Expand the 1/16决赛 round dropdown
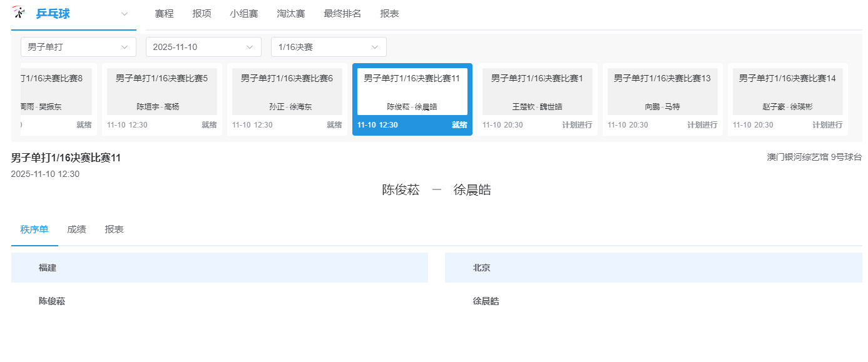Image resolution: width=868 pixels, height=362 pixels. pyautogui.click(x=328, y=46)
